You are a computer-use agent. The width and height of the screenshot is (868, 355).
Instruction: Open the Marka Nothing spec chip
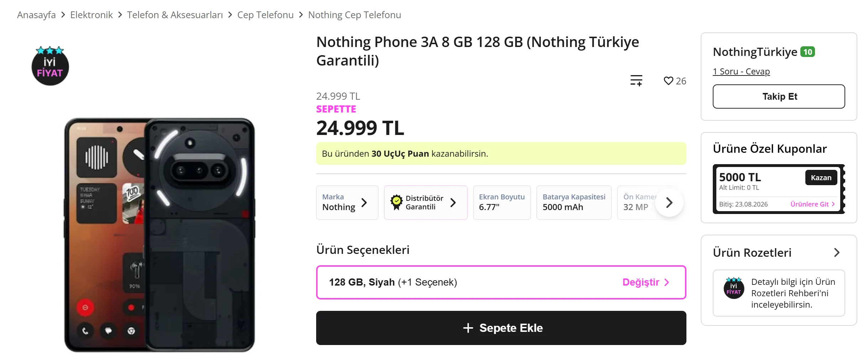[347, 202]
